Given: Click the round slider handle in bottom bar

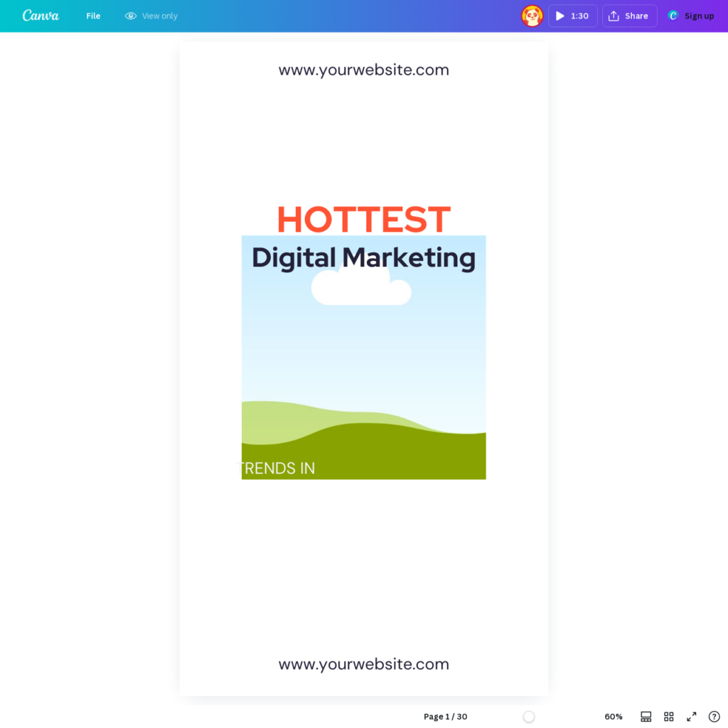Looking at the screenshot, I should [528, 717].
